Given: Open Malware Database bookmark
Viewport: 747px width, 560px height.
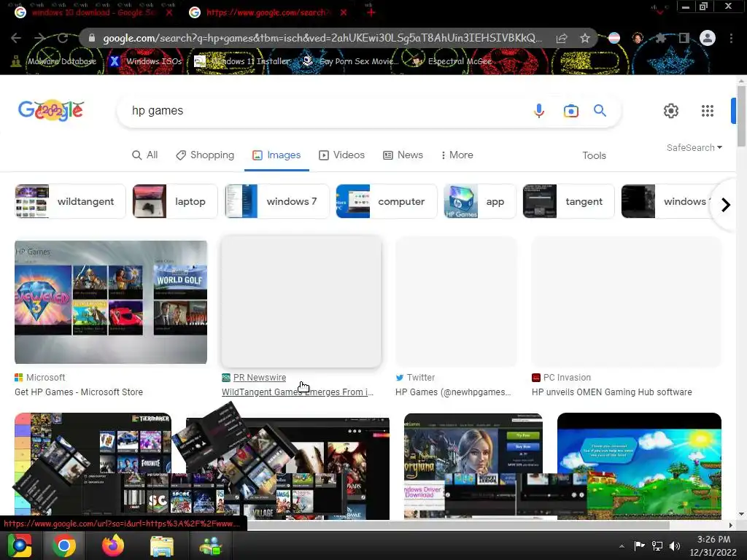Looking at the screenshot, I should tap(53, 61).
